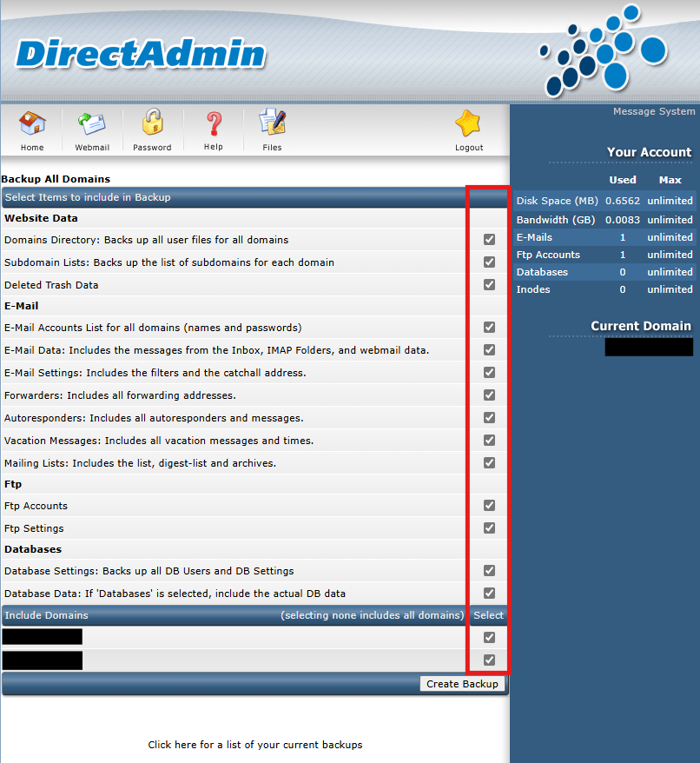The height and width of the screenshot is (763, 700).
Task: Click 'Include Domains' header text
Action: click(46, 615)
